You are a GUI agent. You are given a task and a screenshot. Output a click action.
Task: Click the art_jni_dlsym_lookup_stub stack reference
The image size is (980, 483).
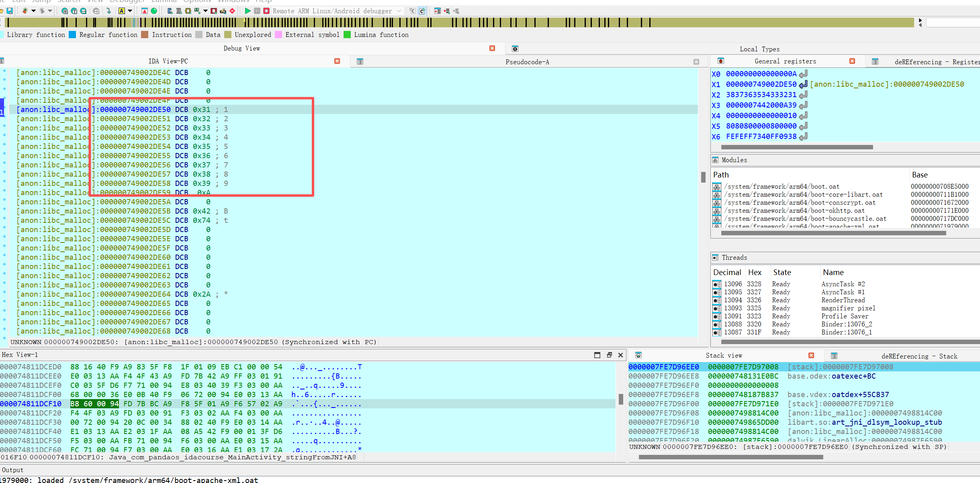click(886, 422)
